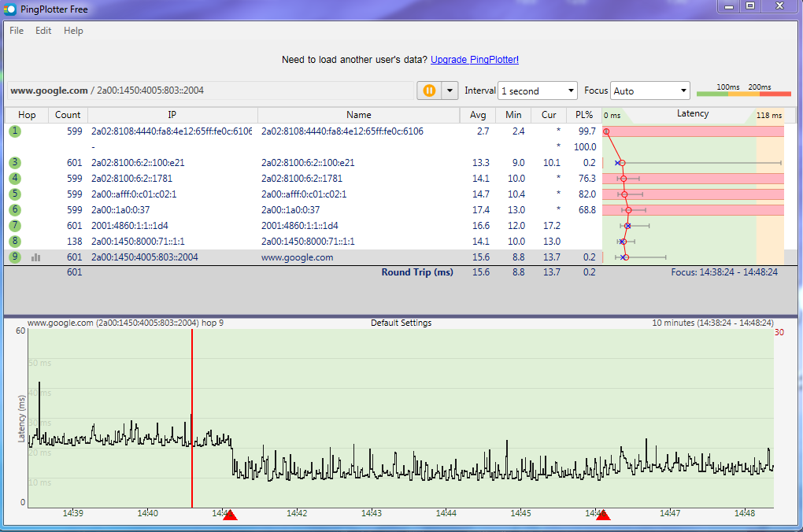Click the 14:43 time label on the graph axis
Image resolution: width=803 pixels, height=532 pixels.
point(372,513)
